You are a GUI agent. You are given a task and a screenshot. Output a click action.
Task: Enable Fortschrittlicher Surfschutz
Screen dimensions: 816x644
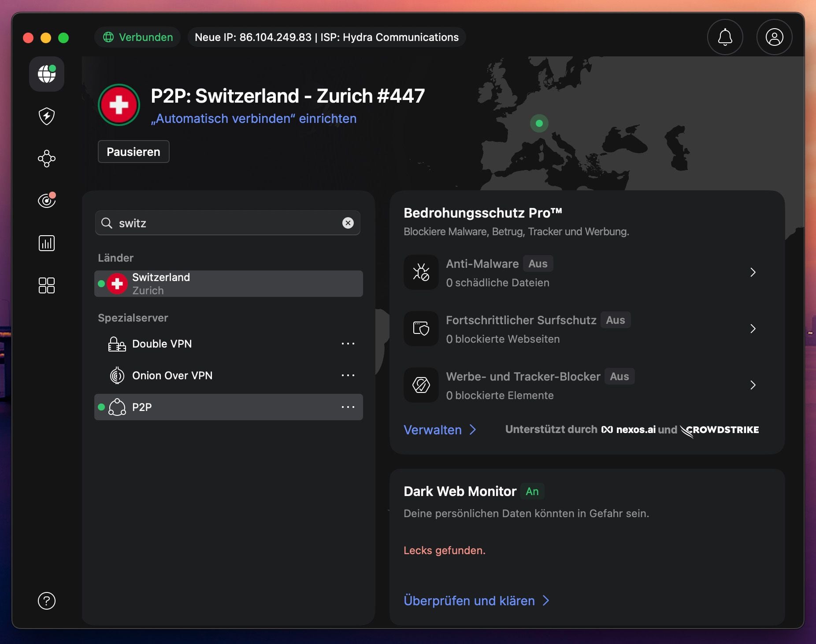click(x=615, y=320)
